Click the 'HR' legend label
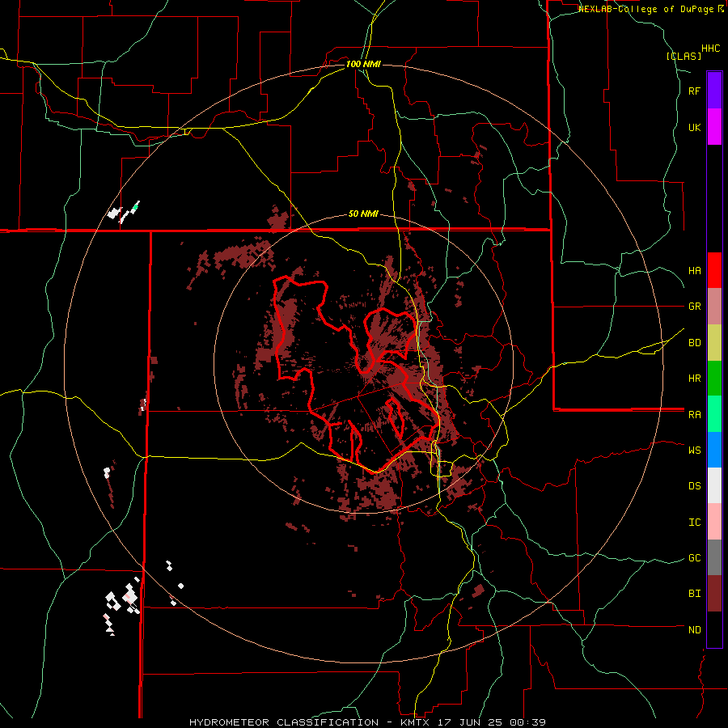This screenshot has width=728, height=728. [x=694, y=379]
